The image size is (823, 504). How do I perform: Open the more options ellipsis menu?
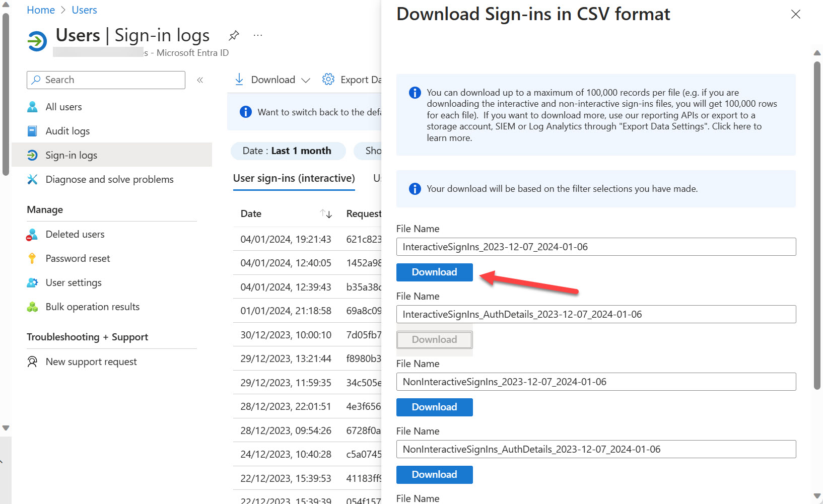click(x=258, y=35)
